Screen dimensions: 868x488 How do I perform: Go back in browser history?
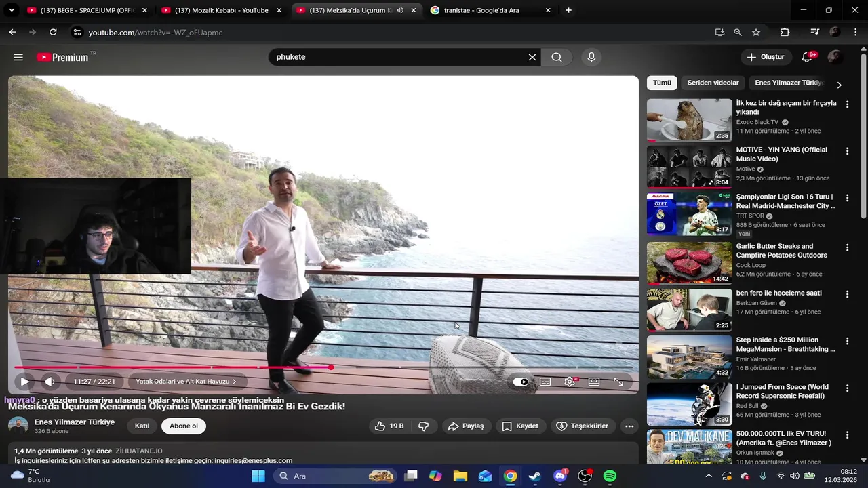click(x=12, y=32)
